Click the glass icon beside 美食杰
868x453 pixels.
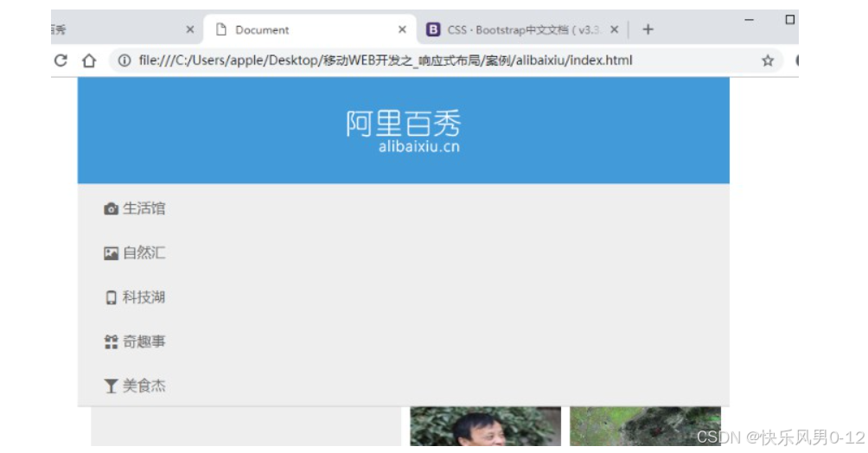click(111, 386)
